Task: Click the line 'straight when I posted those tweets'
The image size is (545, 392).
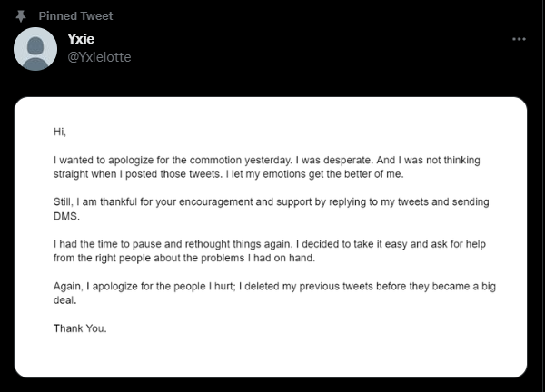Action: tap(228, 174)
